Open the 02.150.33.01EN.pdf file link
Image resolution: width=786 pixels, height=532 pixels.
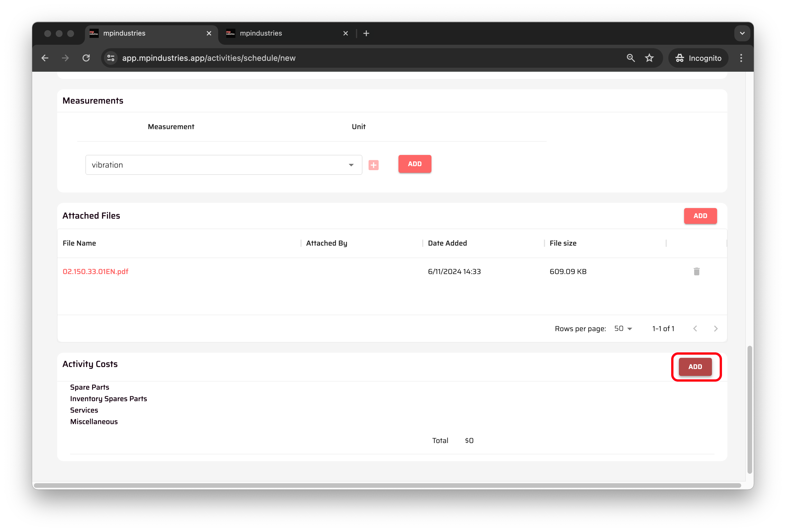(x=95, y=271)
